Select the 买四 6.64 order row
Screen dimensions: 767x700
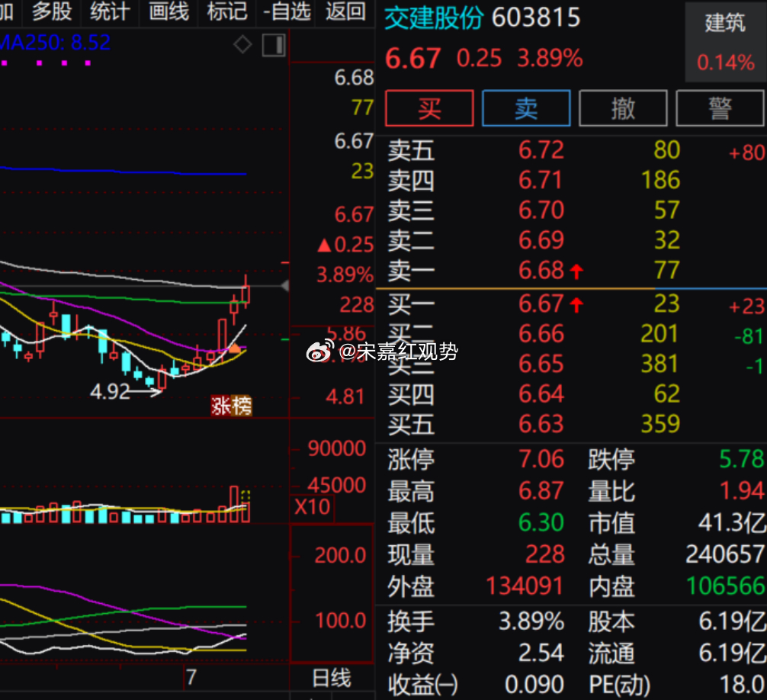(x=571, y=393)
